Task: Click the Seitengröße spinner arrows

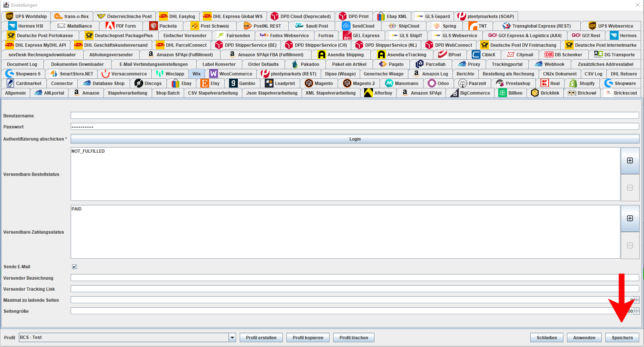Action: click(636, 311)
